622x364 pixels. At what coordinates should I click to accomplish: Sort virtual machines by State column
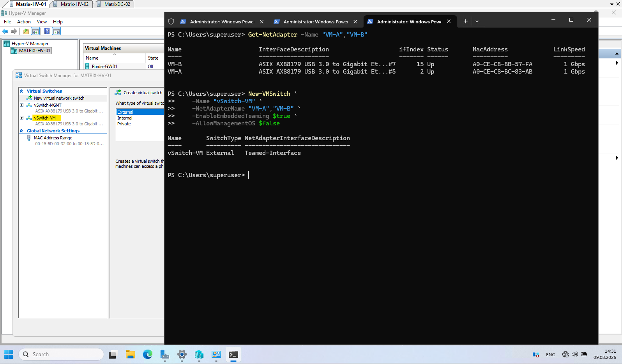tap(155, 58)
